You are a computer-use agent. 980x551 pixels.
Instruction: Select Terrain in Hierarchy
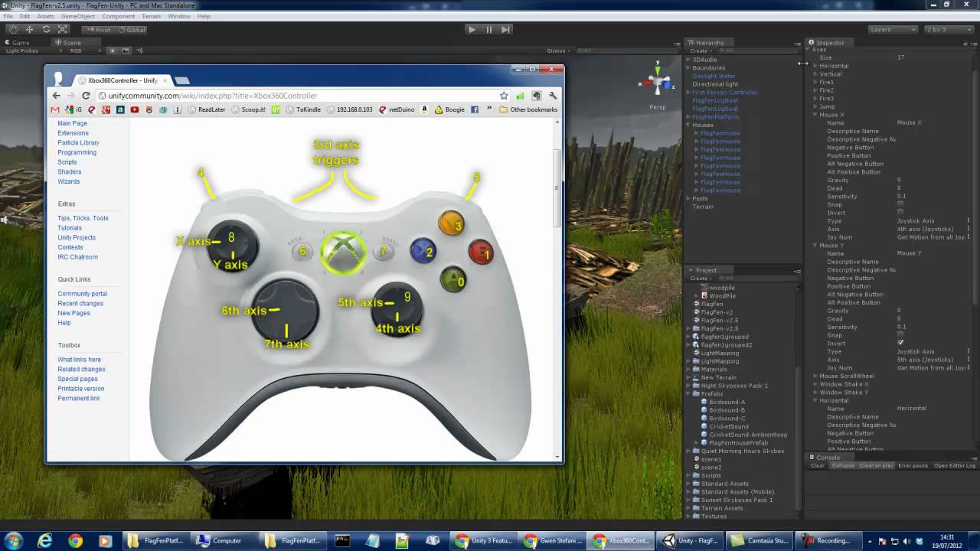point(703,207)
